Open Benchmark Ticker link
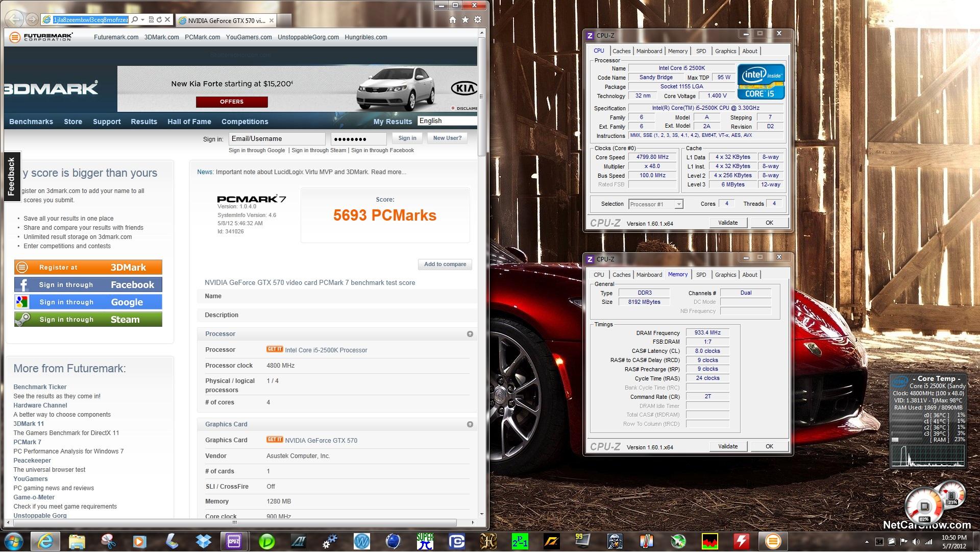This screenshot has width=980, height=552. click(x=40, y=387)
